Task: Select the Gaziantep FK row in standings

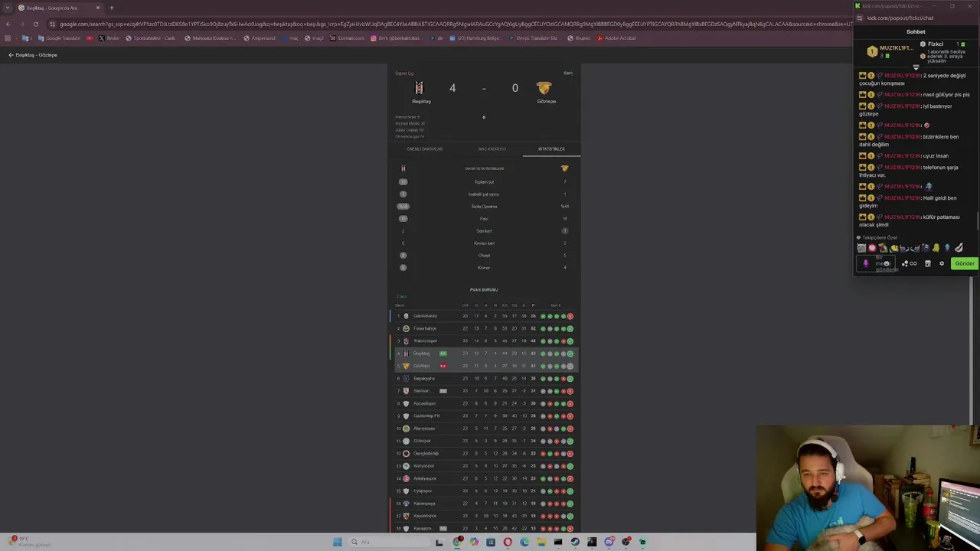Action: [484, 416]
